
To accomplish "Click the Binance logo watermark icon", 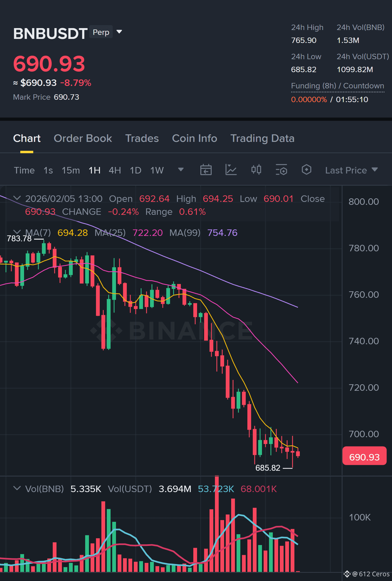I will (106, 330).
